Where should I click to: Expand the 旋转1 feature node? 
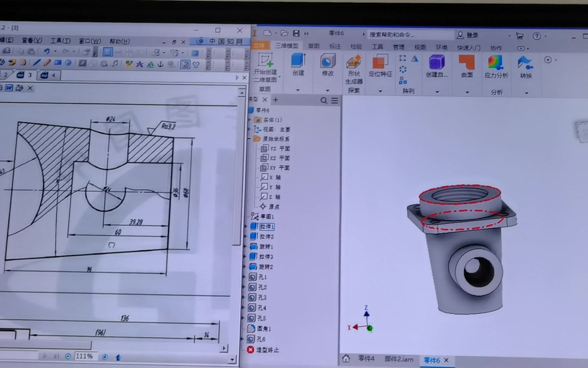pos(245,246)
